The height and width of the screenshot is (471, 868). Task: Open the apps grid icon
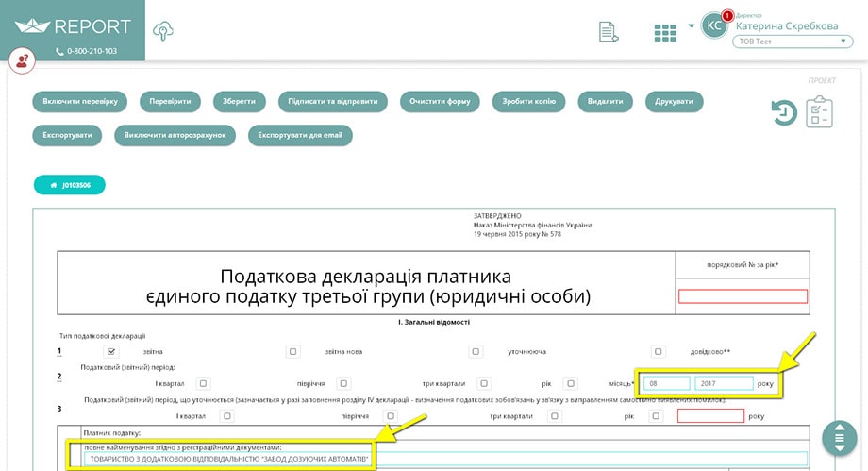pos(665,33)
